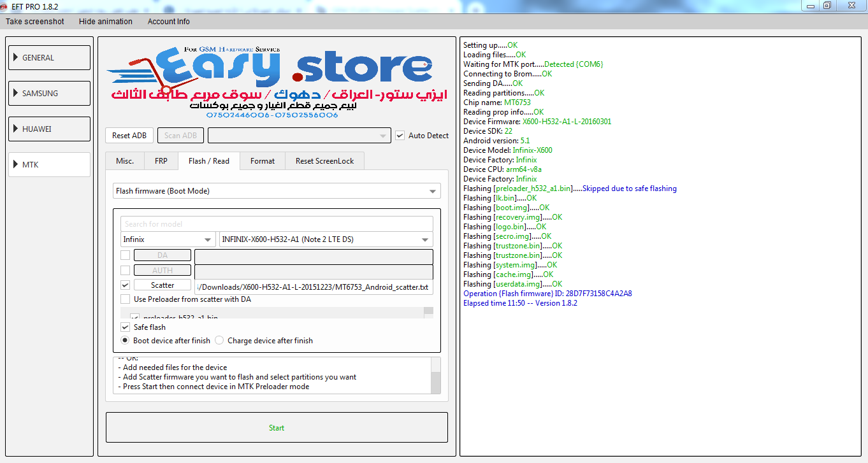Uncheck the Scatter checkbox
This screenshot has height=463, width=868.
(126, 285)
